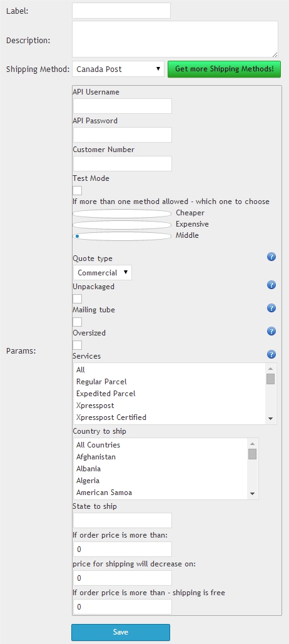Click into the Description text area
This screenshot has width=289, height=644.
coord(175,39)
